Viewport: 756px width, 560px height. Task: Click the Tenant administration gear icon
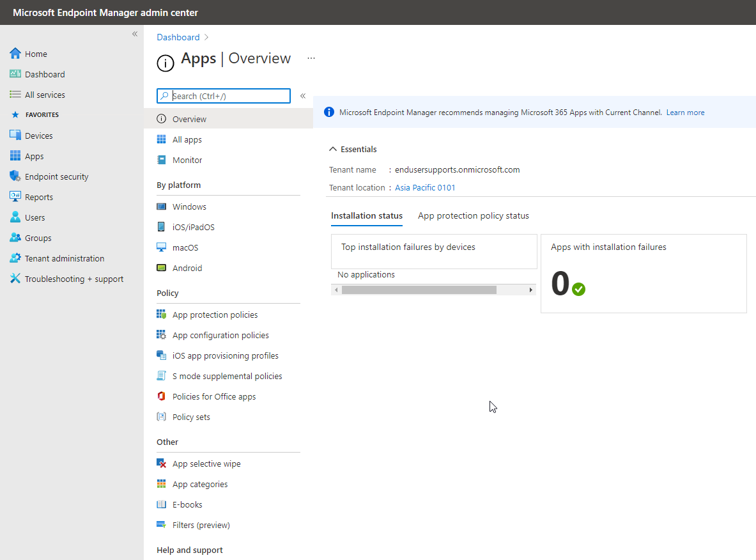click(15, 258)
